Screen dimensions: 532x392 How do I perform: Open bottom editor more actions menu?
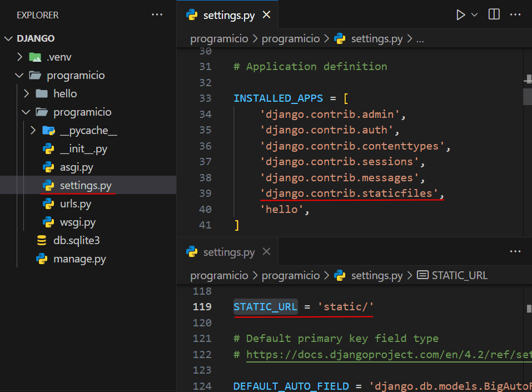515,251
